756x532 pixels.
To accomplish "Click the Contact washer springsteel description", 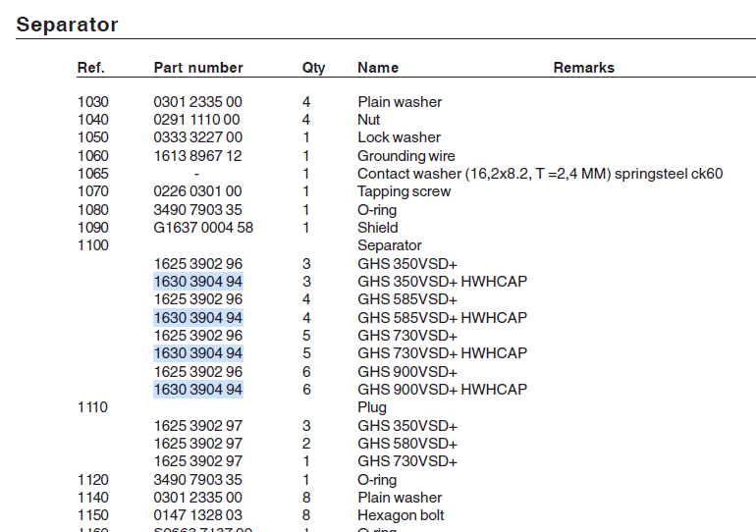I will tap(540, 174).
